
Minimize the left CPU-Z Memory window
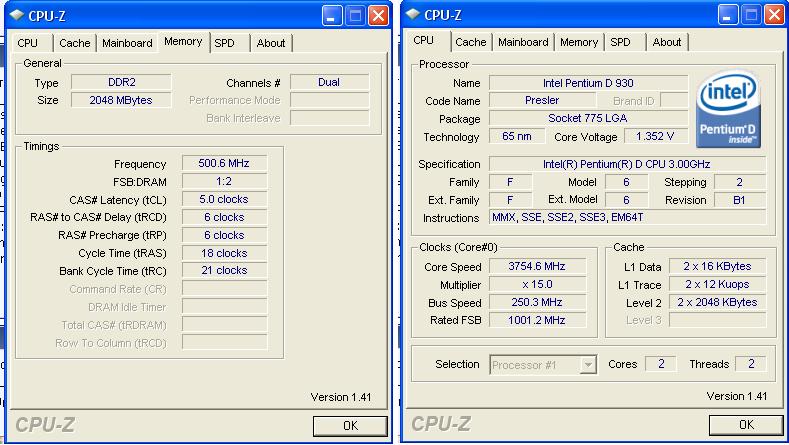(332, 16)
